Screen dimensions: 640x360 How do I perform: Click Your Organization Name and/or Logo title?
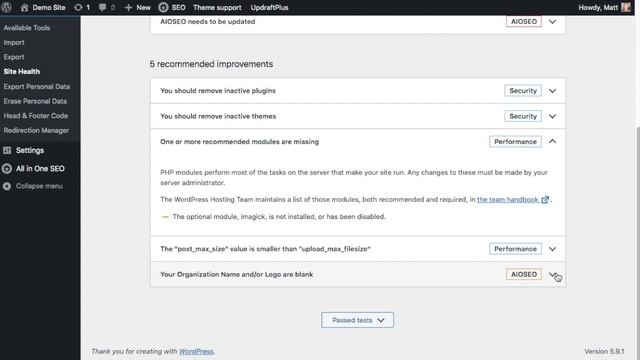point(237,274)
